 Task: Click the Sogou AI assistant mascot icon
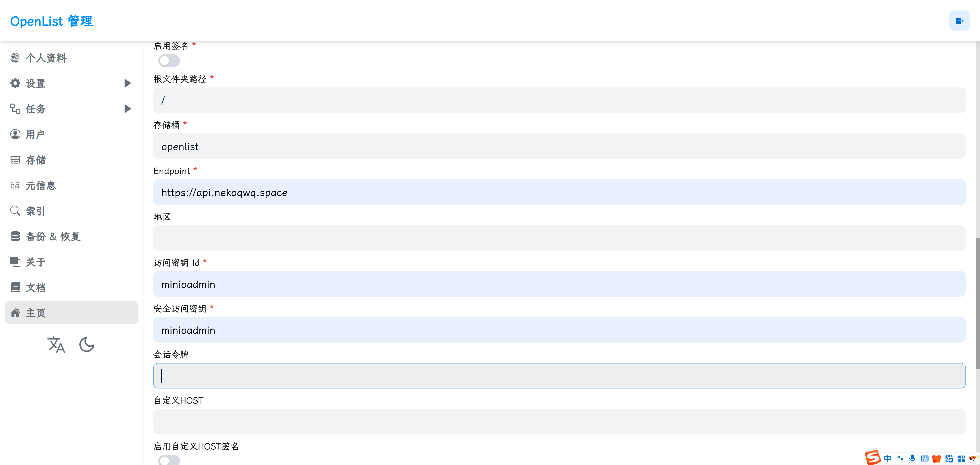[x=974, y=458]
